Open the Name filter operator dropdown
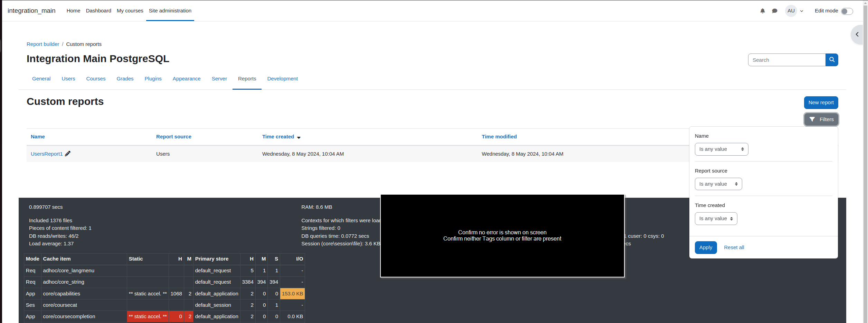 click(x=721, y=149)
